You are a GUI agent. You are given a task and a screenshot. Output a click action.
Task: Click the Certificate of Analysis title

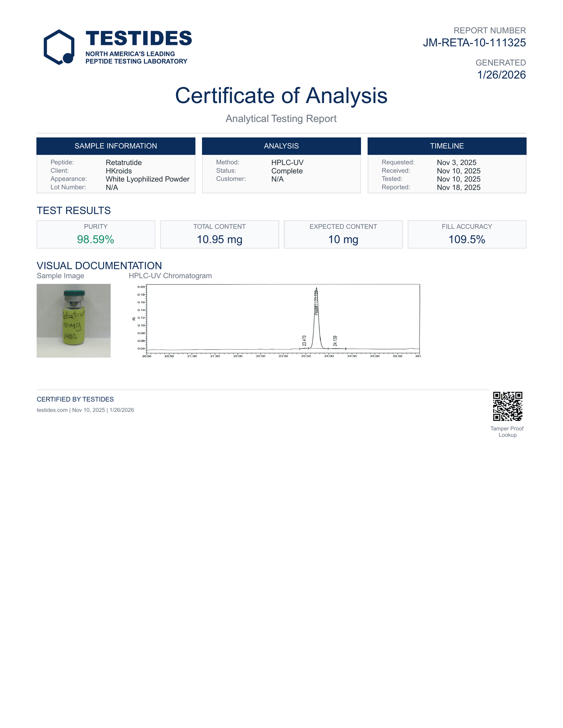click(x=281, y=95)
